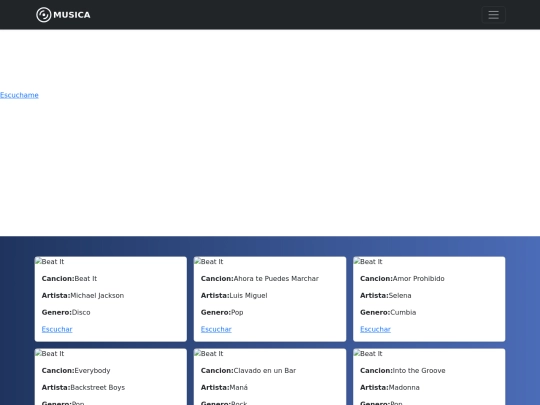540x405 pixels.
Task: Open the hamburger navigation menu
Action: click(x=494, y=15)
